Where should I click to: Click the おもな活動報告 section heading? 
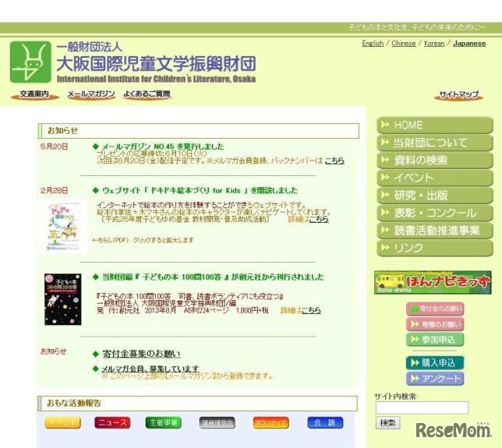pos(74,404)
